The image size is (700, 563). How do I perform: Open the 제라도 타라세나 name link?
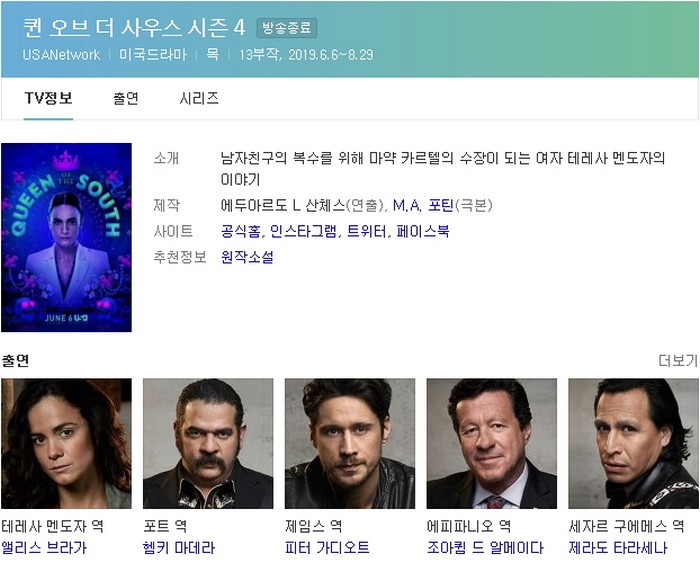click(618, 548)
